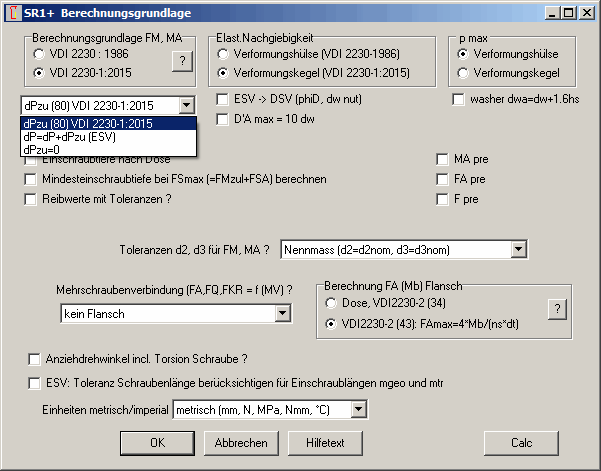Toggle washer dwa=dw+1.6hs checkbox
601x471 pixels.
point(459,100)
